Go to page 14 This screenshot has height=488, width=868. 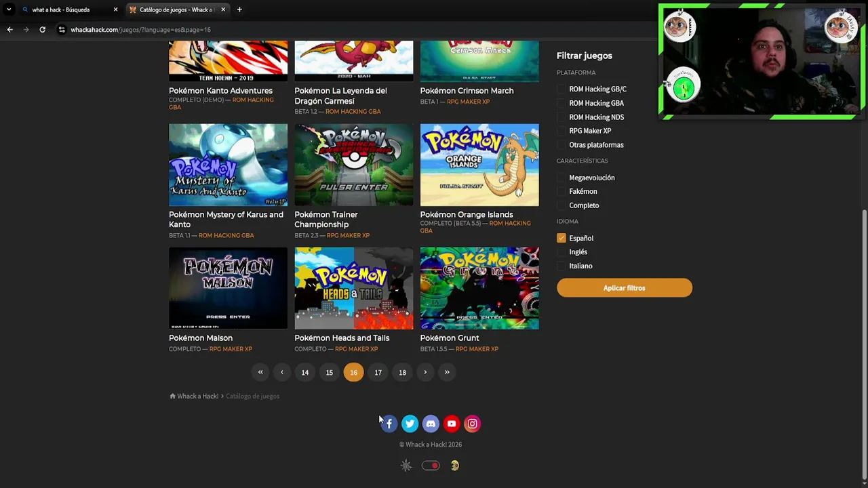click(x=305, y=372)
